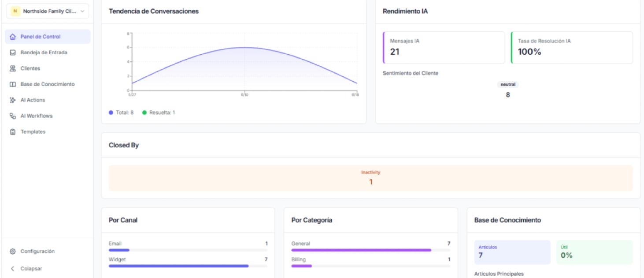Click the Base de Conocimiento book icon
The width and height of the screenshot is (644, 278).
(x=13, y=84)
